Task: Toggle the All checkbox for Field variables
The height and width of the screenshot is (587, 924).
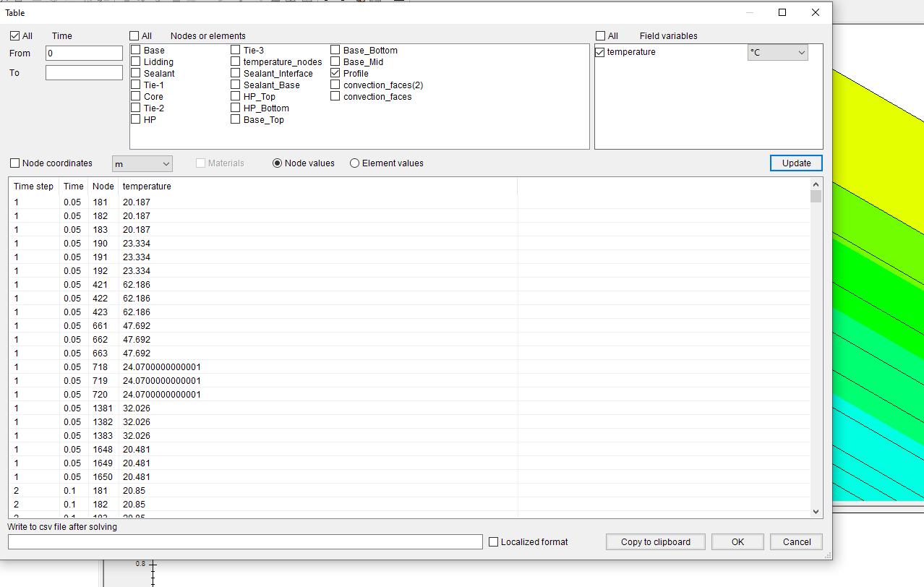Action: click(601, 35)
